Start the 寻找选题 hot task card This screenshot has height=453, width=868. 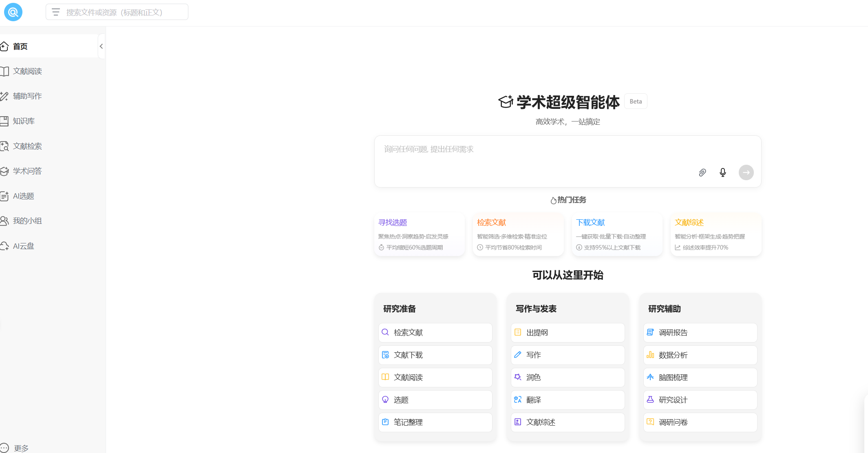click(420, 234)
